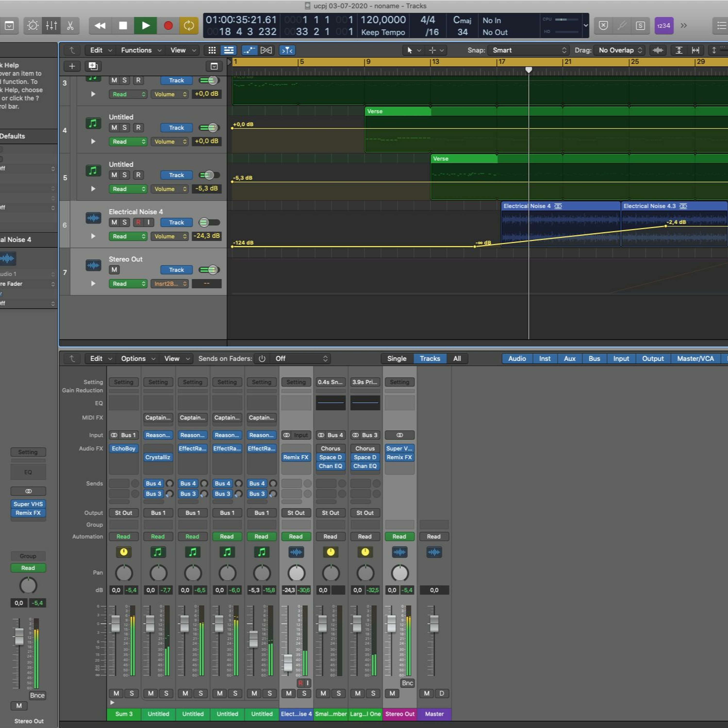Toggle Cycle mode button
Screen dimensions: 728x728
pyautogui.click(x=188, y=26)
